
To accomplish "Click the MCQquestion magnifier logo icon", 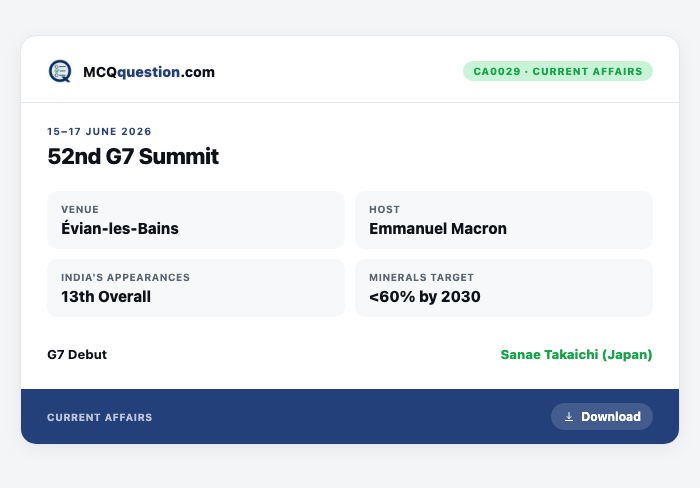I will click(60, 71).
